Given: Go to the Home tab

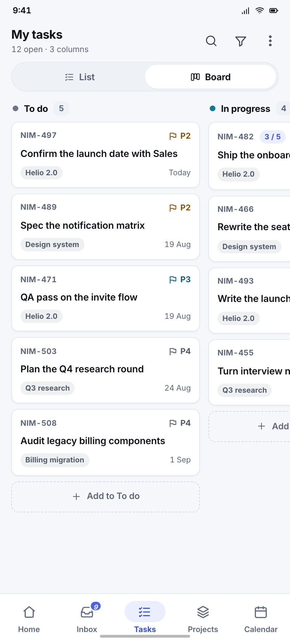Looking at the screenshot, I should click(x=29, y=619).
